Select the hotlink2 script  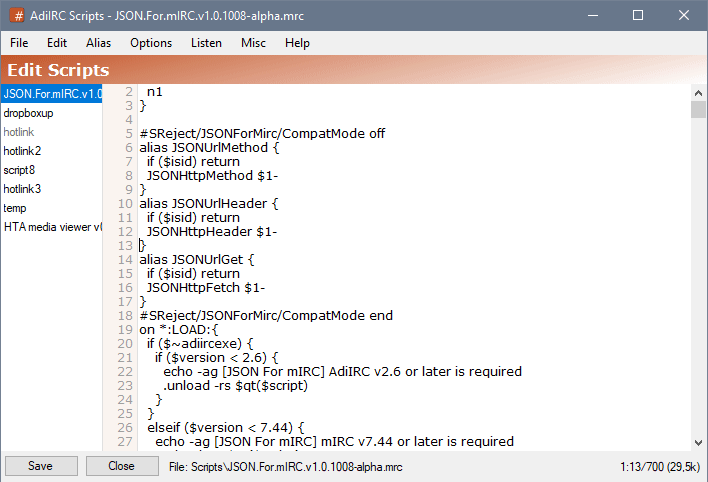22,151
